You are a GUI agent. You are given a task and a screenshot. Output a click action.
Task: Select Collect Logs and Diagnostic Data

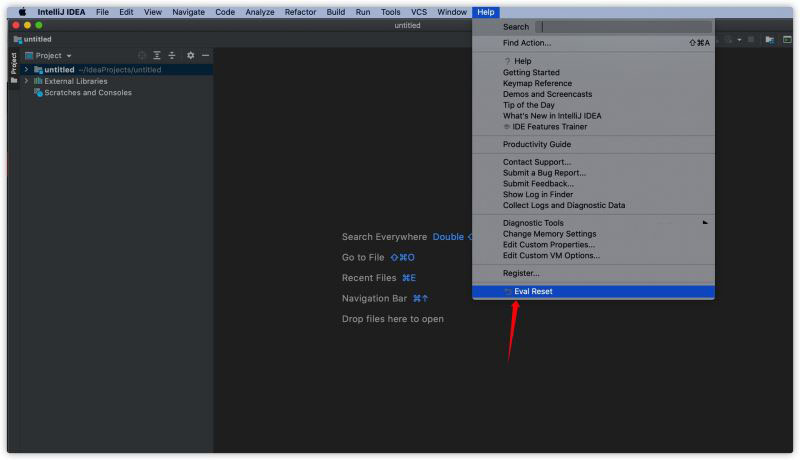click(x=593, y=205)
